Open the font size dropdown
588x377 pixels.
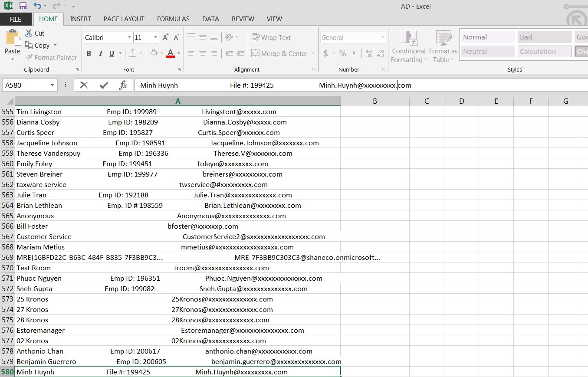155,37
